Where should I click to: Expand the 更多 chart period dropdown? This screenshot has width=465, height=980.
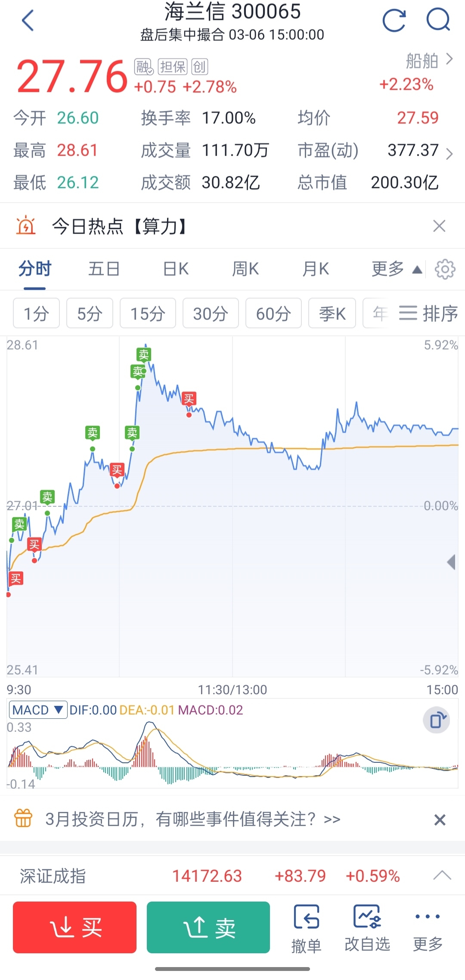[x=397, y=269]
